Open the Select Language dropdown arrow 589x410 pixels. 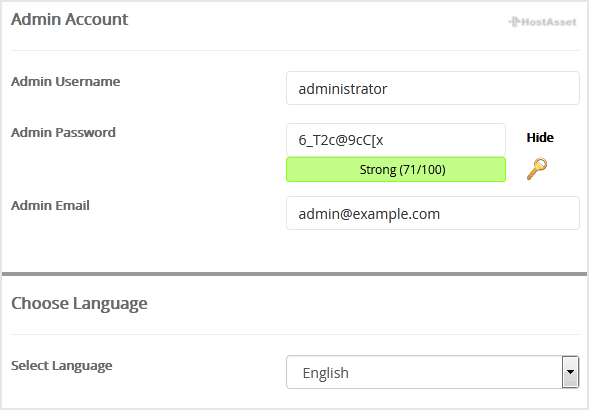(x=570, y=372)
